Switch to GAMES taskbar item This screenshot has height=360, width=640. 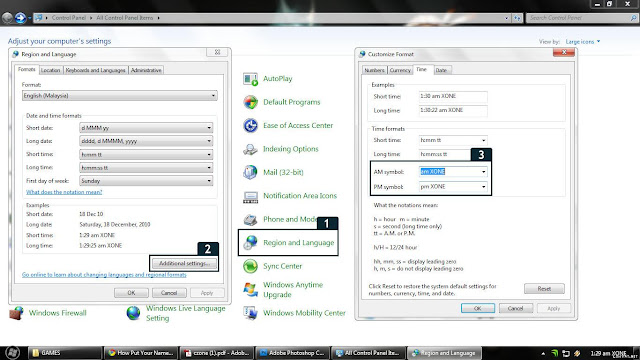(64, 353)
